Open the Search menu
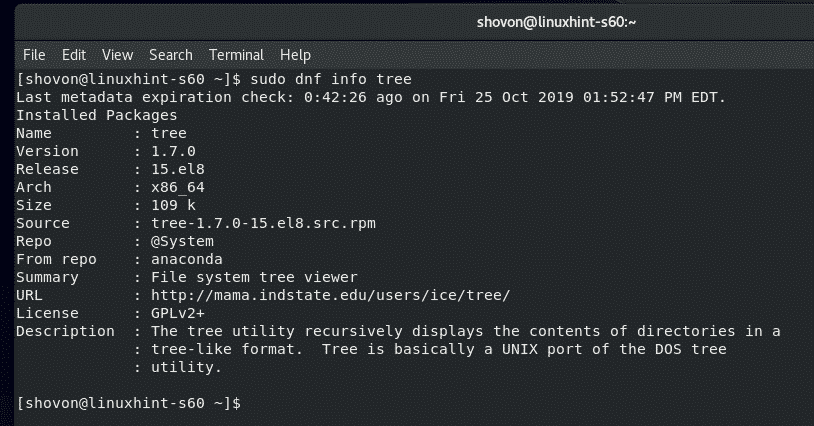Screen dimensions: 814x426 171,54
